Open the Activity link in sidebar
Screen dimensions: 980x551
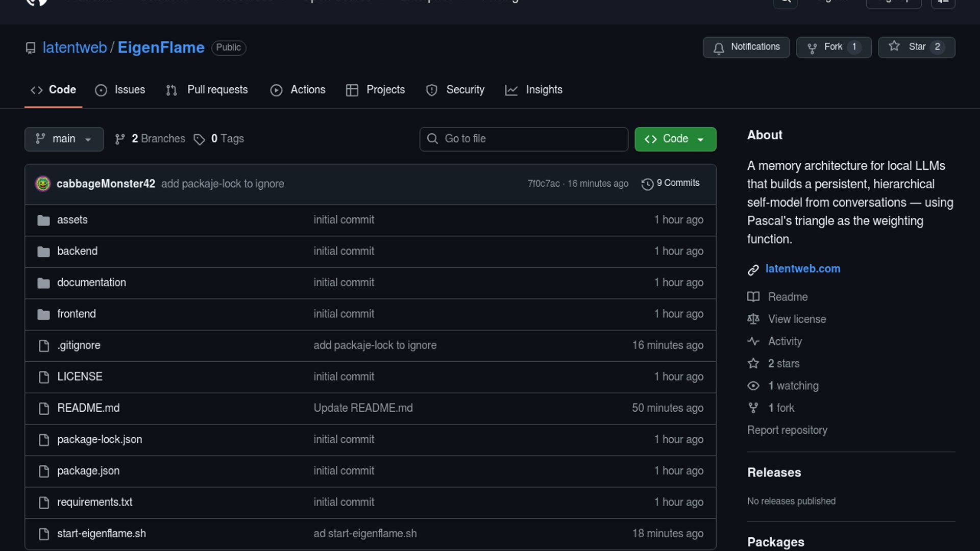coord(785,341)
